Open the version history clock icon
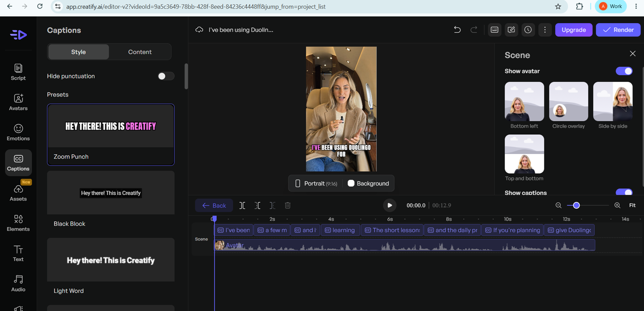The height and width of the screenshot is (311, 644). point(528,30)
